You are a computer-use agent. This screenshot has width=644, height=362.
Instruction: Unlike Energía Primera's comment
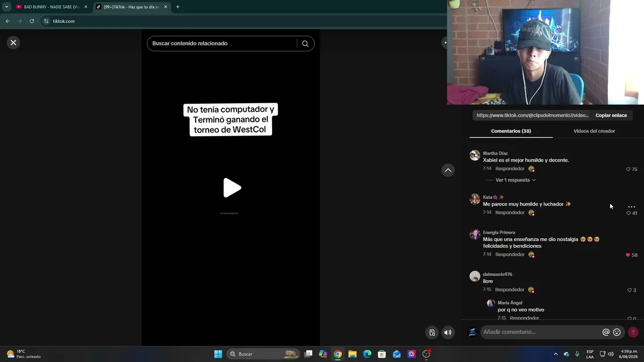[628, 255]
